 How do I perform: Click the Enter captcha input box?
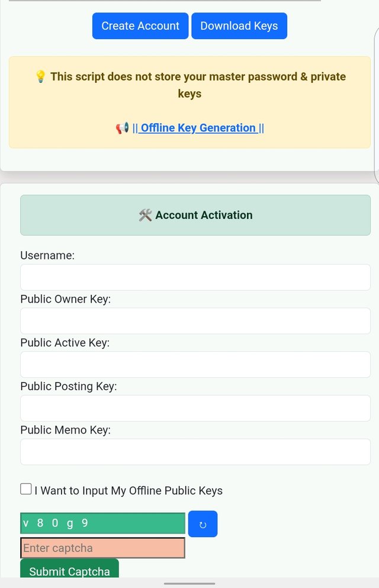click(x=102, y=548)
